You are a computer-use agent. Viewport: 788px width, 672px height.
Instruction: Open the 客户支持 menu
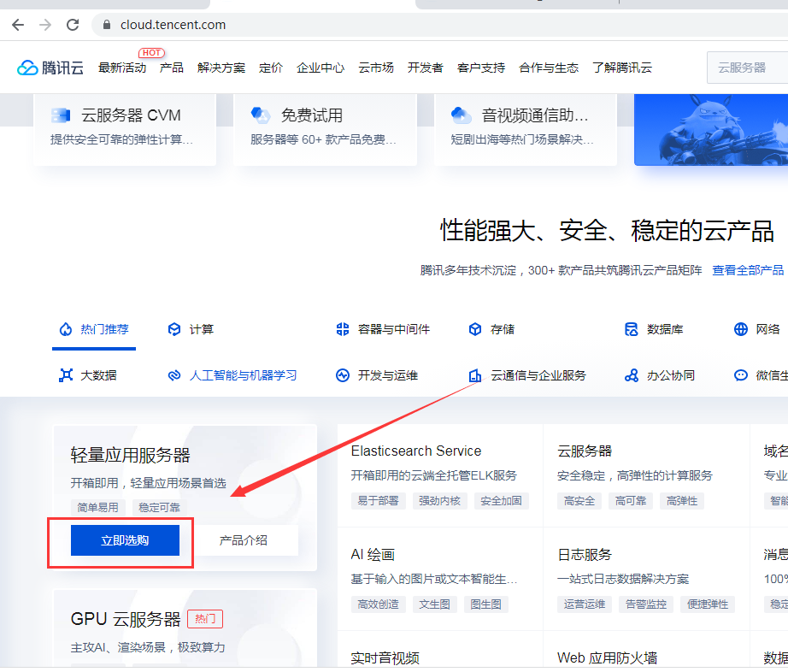[x=481, y=68]
